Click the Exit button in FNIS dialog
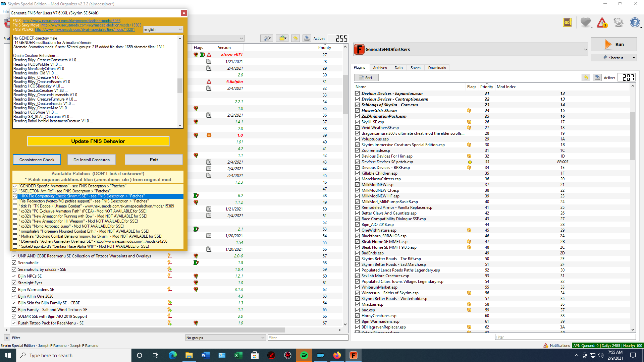The width and height of the screenshot is (644, 362). pos(154,160)
